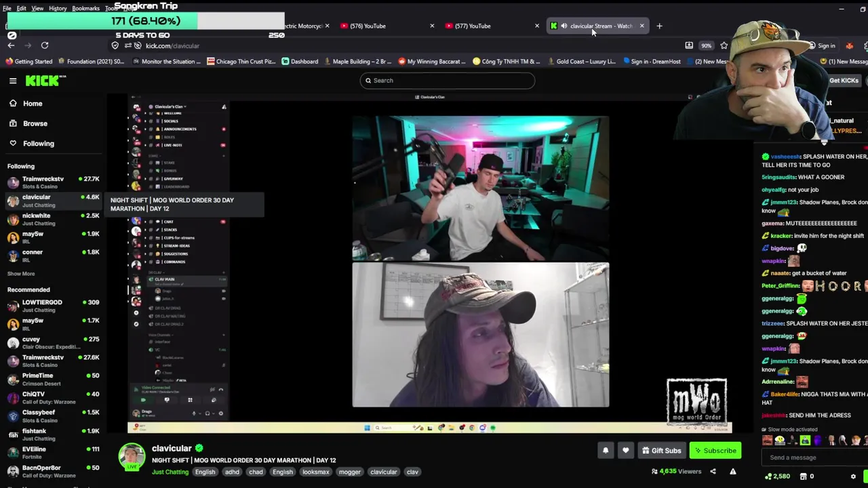Click the green Subscribe button
This screenshot has width=868, height=488.
tap(715, 451)
